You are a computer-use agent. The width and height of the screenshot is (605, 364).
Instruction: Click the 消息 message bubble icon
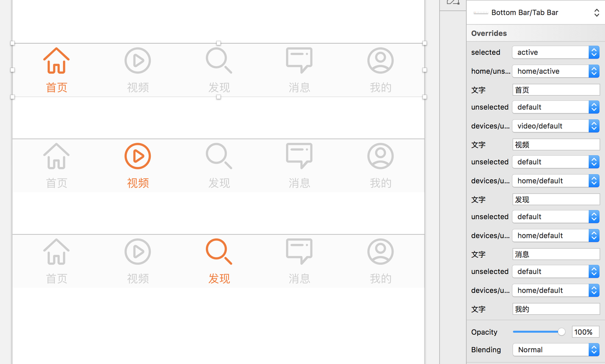point(299,60)
